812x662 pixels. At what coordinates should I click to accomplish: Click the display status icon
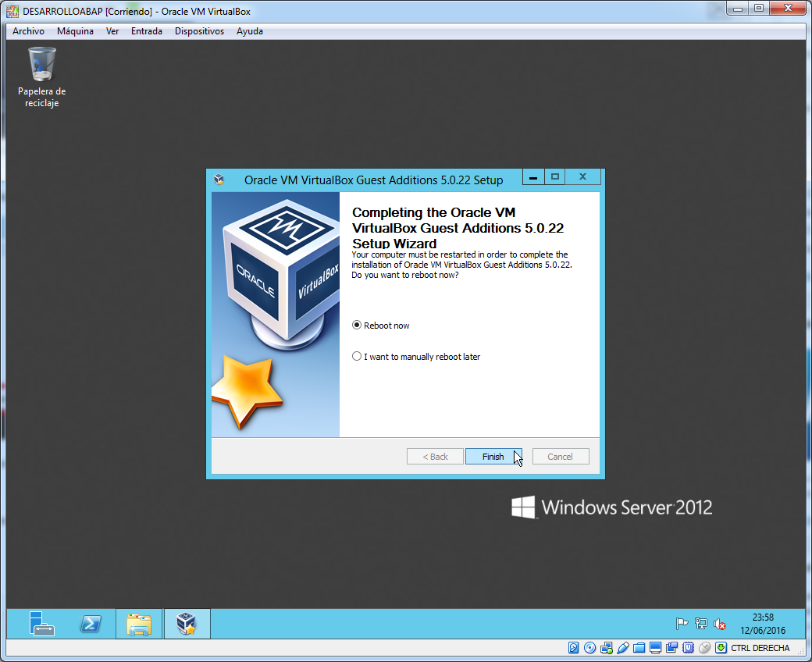[656, 647]
